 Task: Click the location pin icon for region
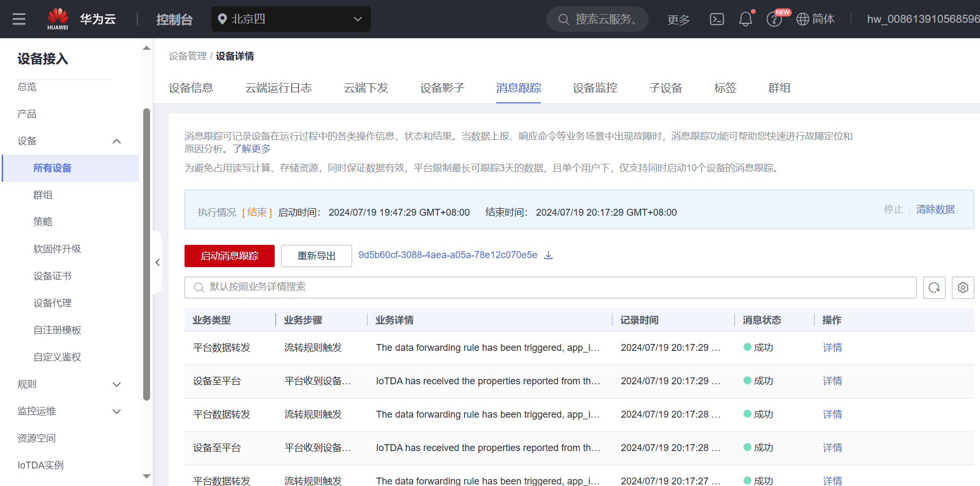click(x=223, y=19)
